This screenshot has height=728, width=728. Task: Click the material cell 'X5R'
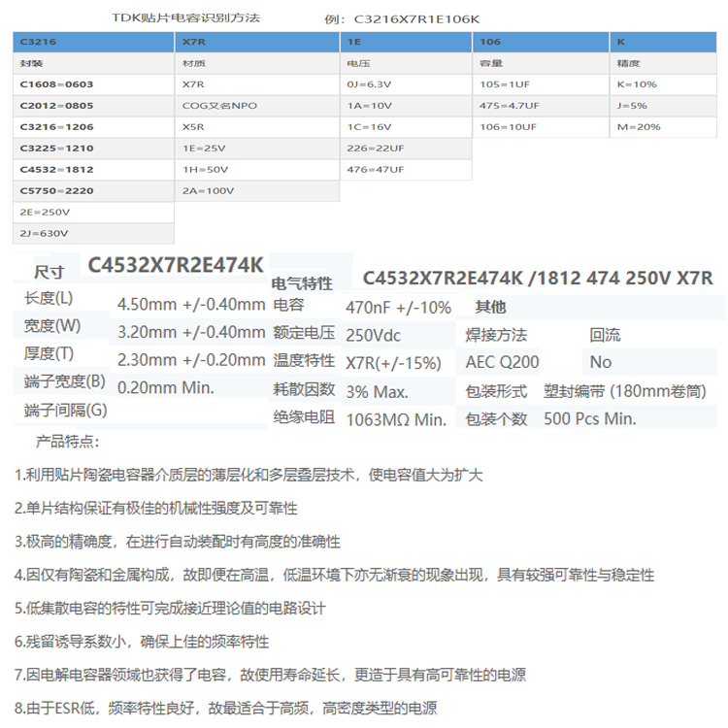point(257,127)
